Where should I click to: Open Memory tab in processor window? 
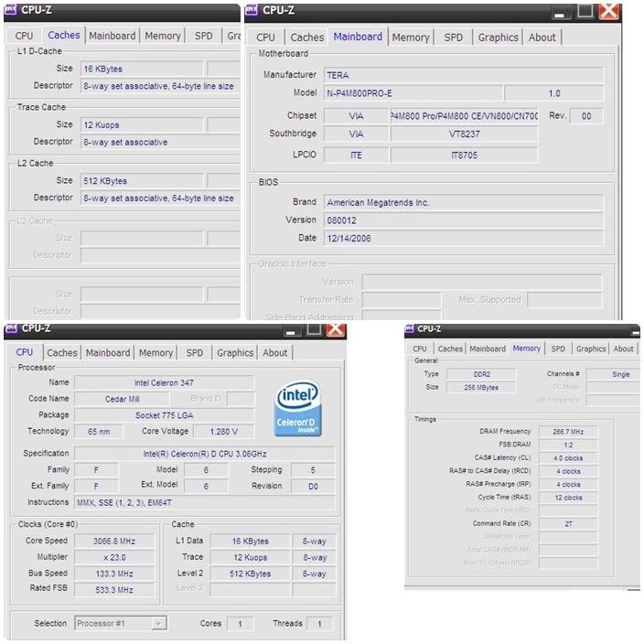(156, 353)
